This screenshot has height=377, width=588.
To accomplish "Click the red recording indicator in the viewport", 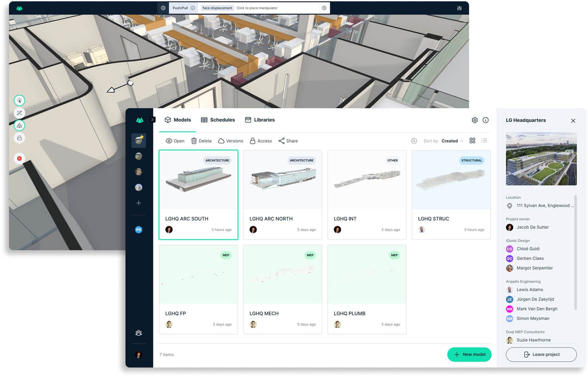I will [x=19, y=158].
